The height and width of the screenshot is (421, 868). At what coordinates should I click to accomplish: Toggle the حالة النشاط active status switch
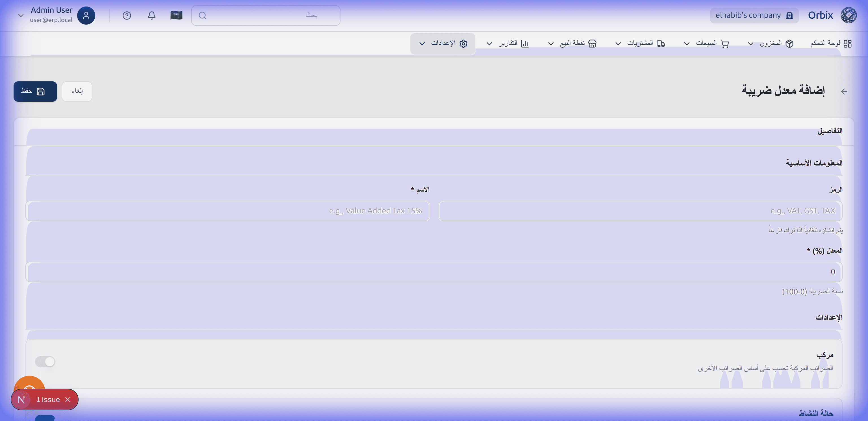pos(45,418)
